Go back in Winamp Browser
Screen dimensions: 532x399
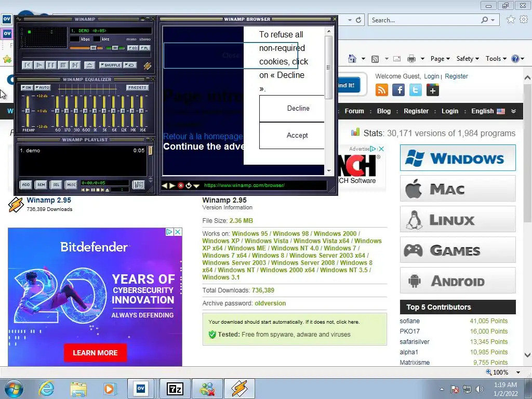click(x=165, y=185)
